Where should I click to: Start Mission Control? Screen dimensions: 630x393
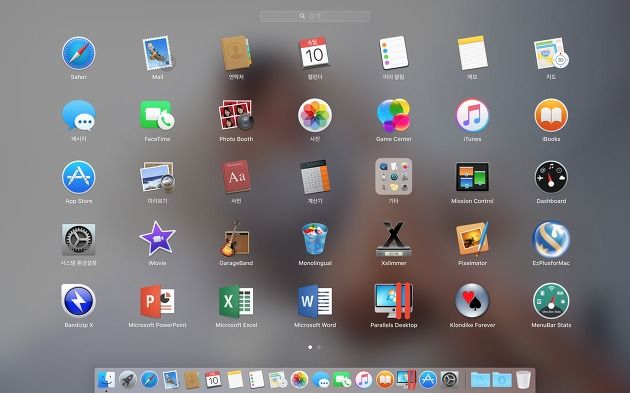472,177
